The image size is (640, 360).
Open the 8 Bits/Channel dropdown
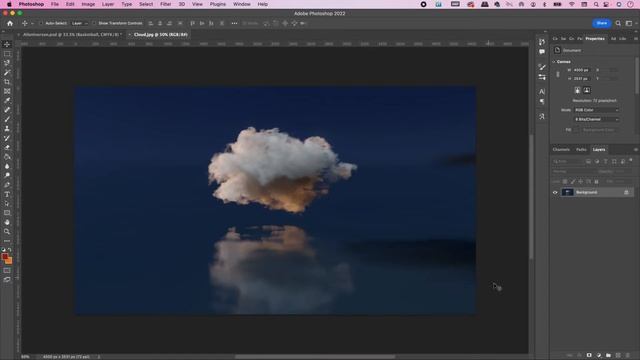click(596, 119)
